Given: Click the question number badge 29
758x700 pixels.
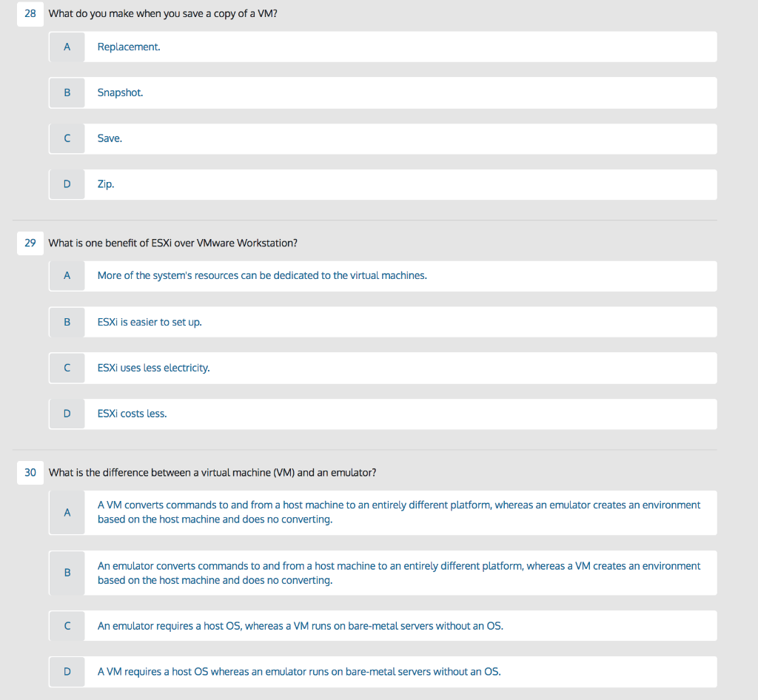Looking at the screenshot, I should coord(30,243).
